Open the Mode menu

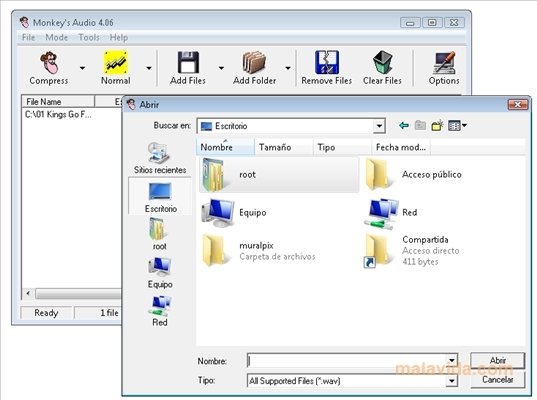pos(57,37)
